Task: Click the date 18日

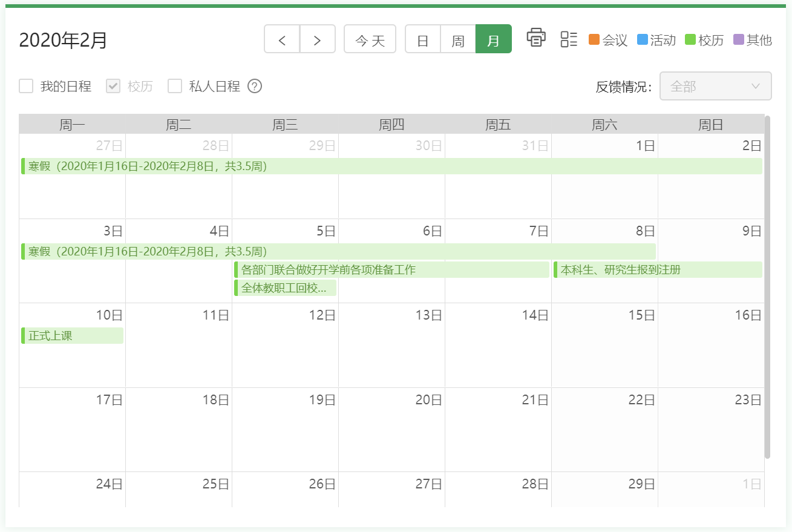Action: [216, 399]
